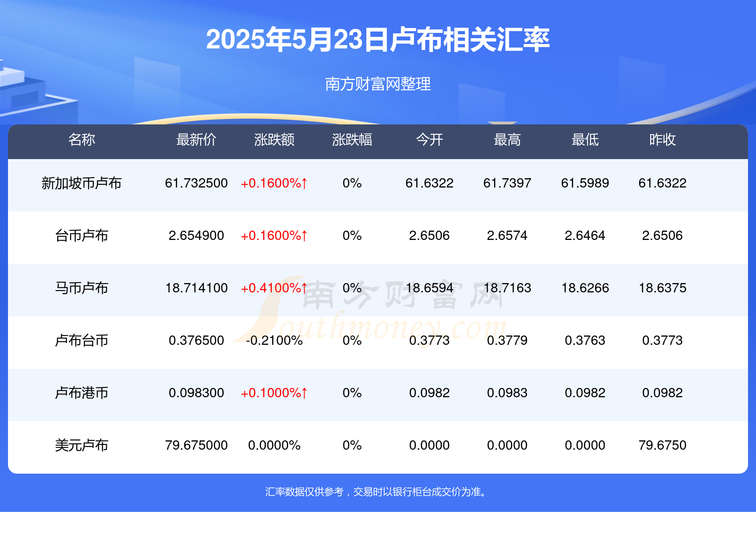Viewport: 756px width, 551px height.
Task: Select the 涨跌额 column header
Action: click(x=274, y=140)
